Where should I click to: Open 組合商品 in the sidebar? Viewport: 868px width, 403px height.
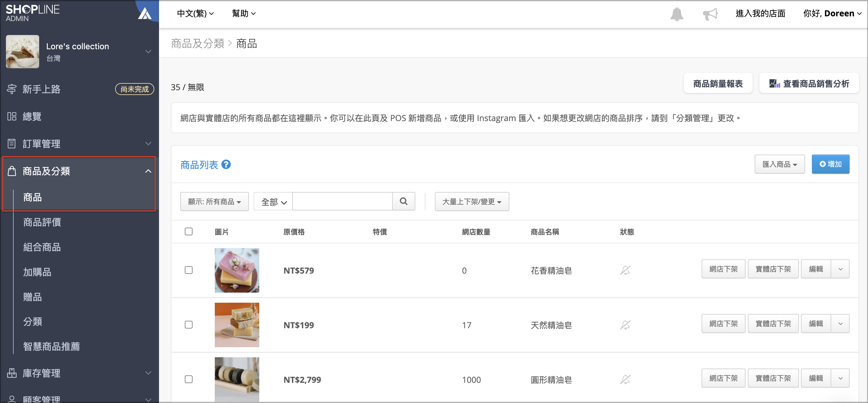(x=42, y=247)
